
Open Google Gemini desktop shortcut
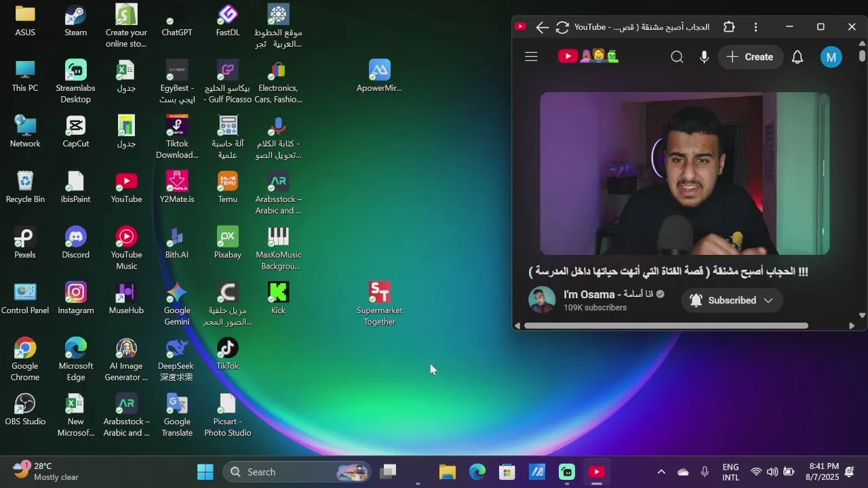coord(177,304)
